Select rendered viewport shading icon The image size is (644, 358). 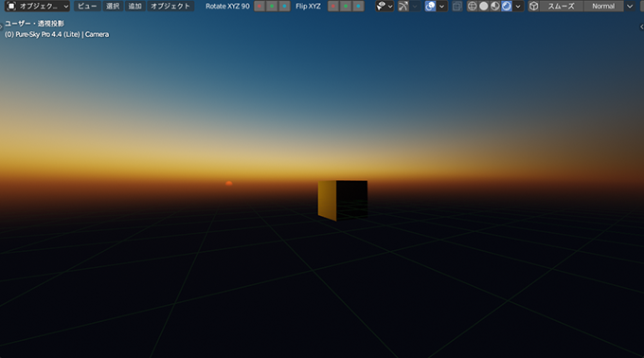(507, 7)
